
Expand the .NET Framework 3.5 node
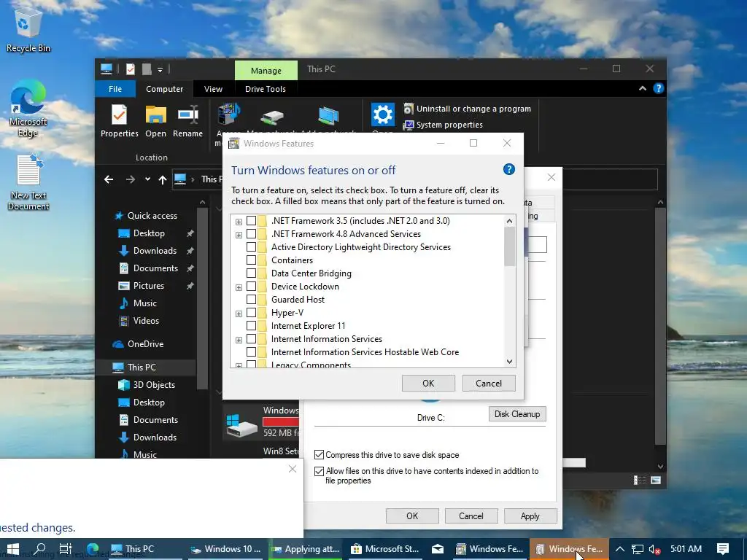point(239,222)
